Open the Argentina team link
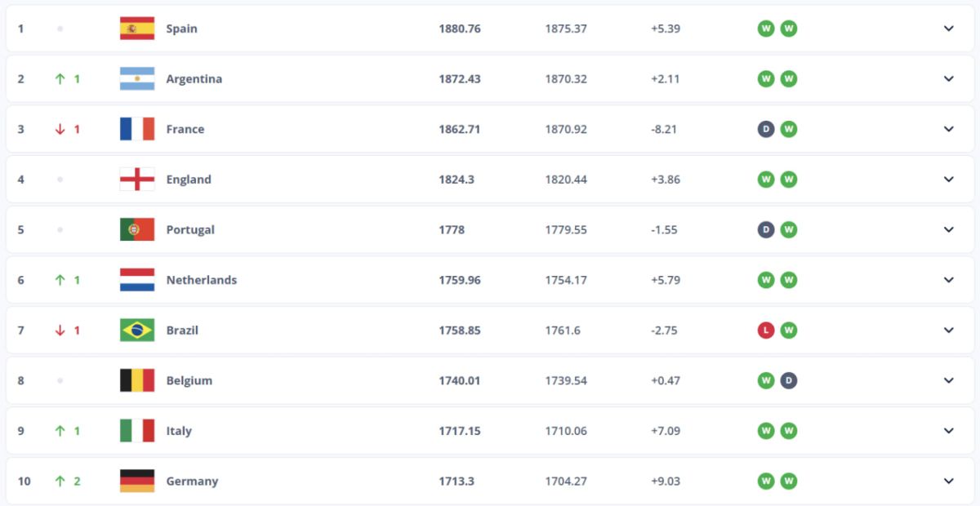This screenshot has height=506, width=980. pyautogui.click(x=194, y=79)
